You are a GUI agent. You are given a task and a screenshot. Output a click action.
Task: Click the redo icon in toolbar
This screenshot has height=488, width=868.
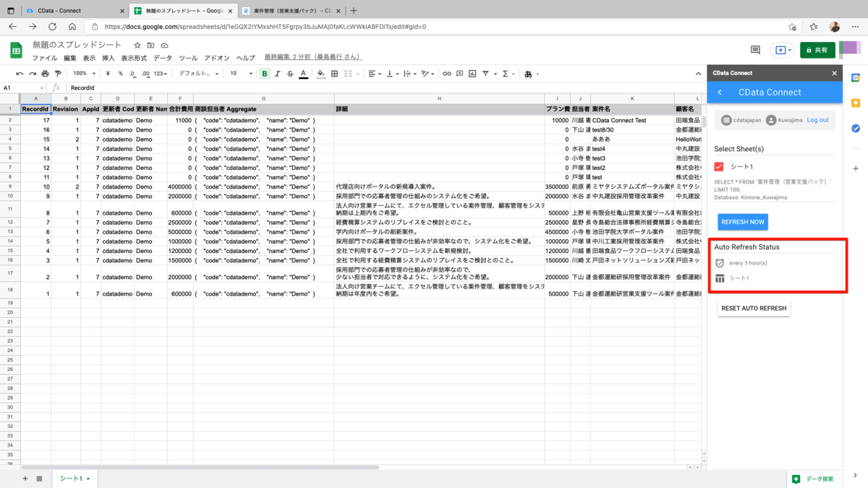[33, 74]
